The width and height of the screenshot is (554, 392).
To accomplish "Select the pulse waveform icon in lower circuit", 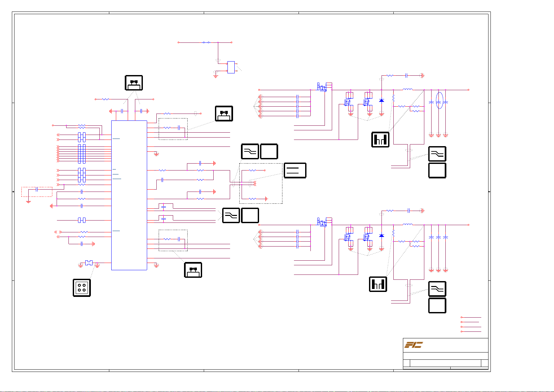I will pos(378,284).
